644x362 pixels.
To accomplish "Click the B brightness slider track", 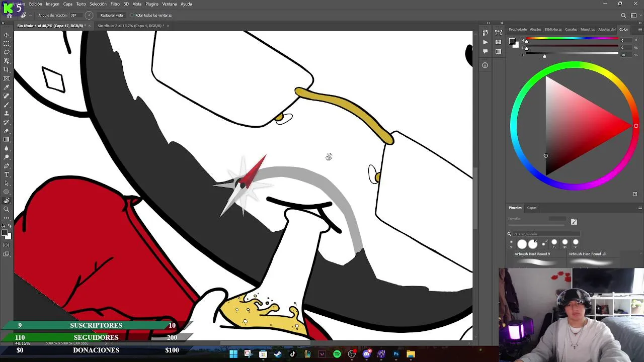I will (573, 53).
